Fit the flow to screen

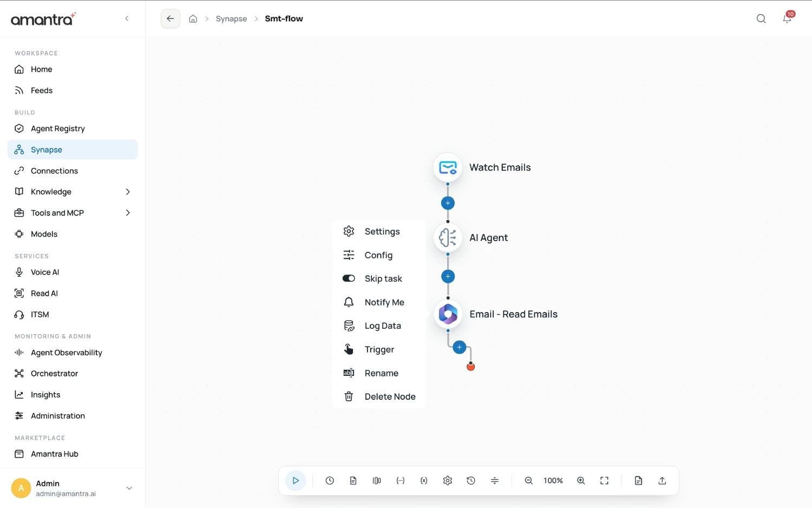[x=605, y=480]
